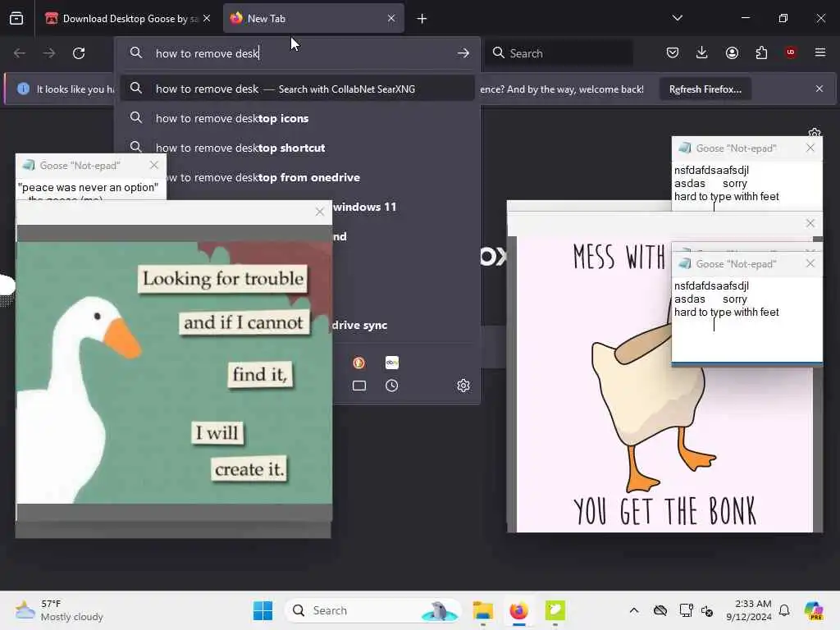840x630 pixels.
Task: Search this time with DuckDuckGo
Action: [x=359, y=363]
